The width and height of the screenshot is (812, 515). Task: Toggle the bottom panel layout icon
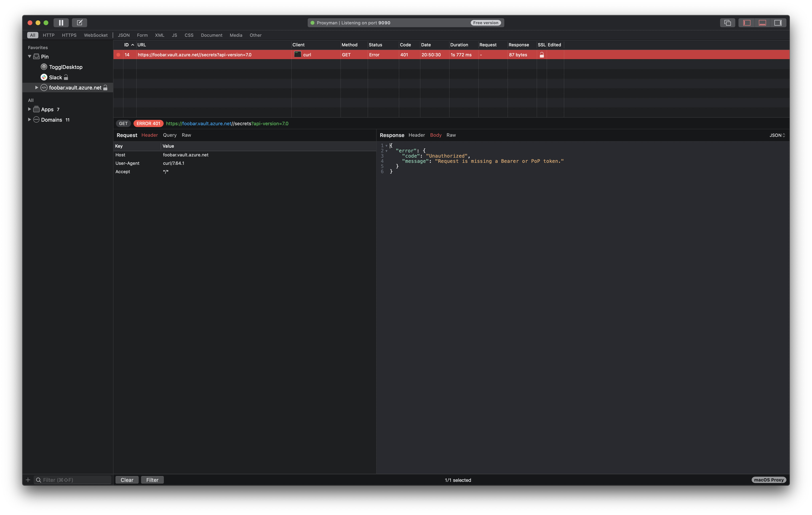(x=762, y=23)
